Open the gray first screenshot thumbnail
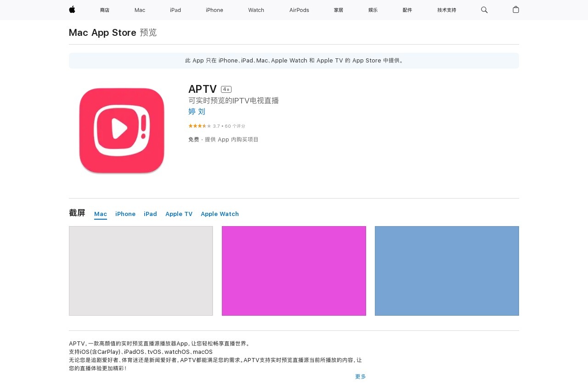Image resolution: width=588 pixels, height=392 pixels. (x=141, y=271)
